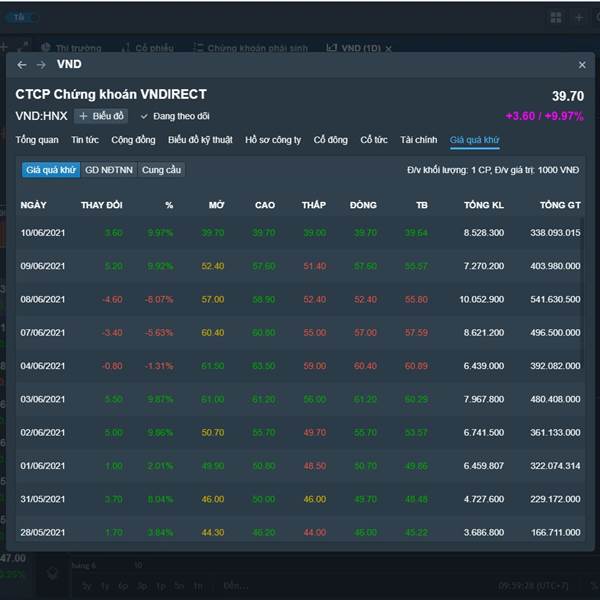
Task: Click total value 541.630.500
Action: pos(555,299)
